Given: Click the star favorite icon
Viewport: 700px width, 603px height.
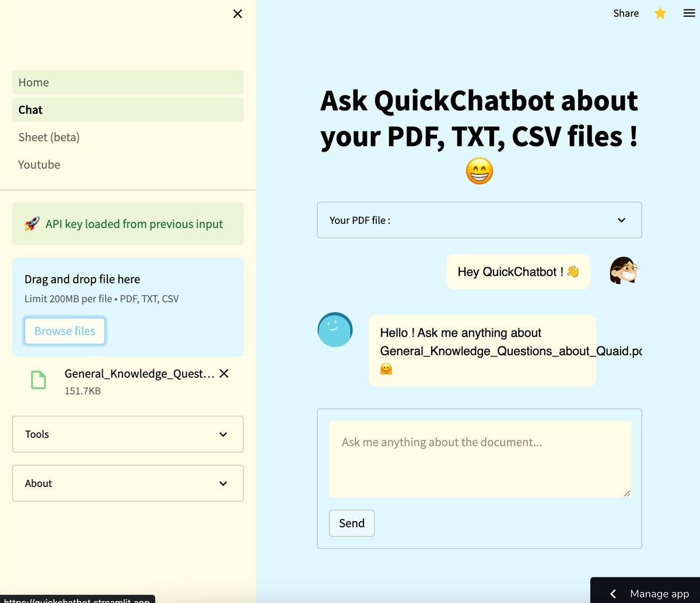Looking at the screenshot, I should pos(660,13).
